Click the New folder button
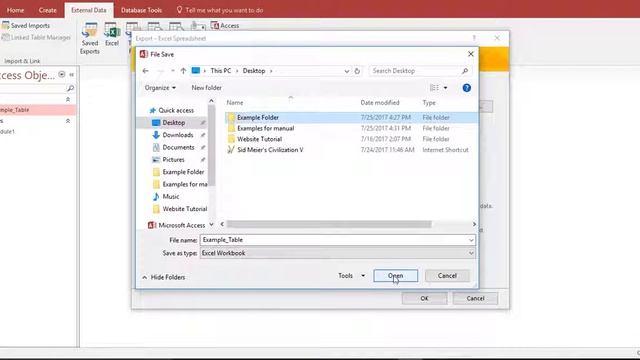This screenshot has width=640, height=360. click(207, 88)
